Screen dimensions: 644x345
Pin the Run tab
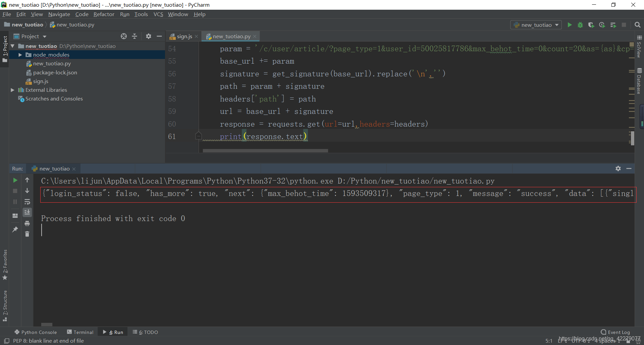tap(15, 229)
